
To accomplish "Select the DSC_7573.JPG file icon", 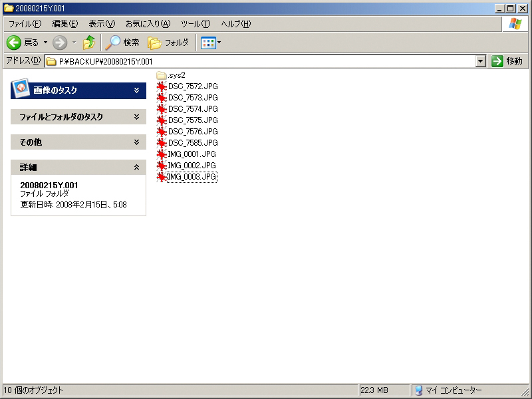I will coord(162,98).
